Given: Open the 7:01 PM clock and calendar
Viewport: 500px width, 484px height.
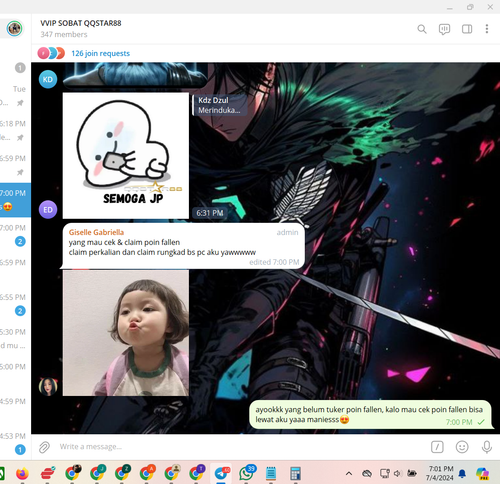Looking at the screenshot, I should (439, 473).
